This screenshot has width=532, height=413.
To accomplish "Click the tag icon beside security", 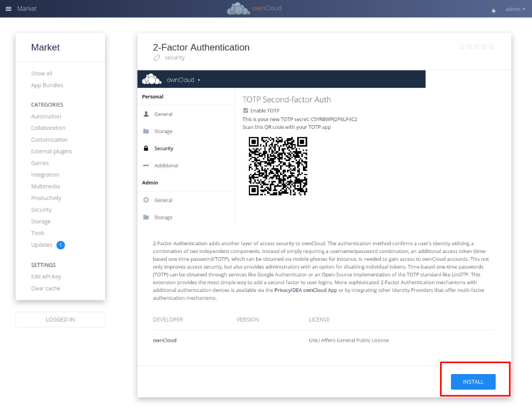I will 157,58.
